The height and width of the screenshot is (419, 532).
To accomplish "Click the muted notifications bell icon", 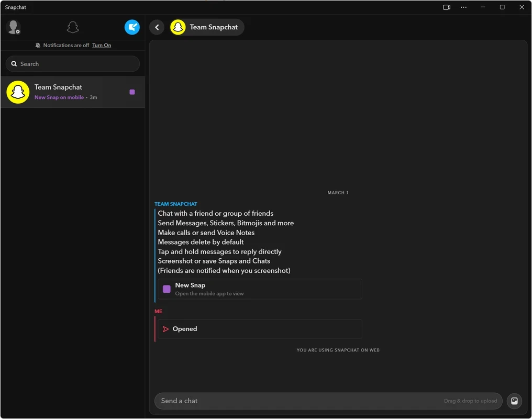I will coord(38,46).
